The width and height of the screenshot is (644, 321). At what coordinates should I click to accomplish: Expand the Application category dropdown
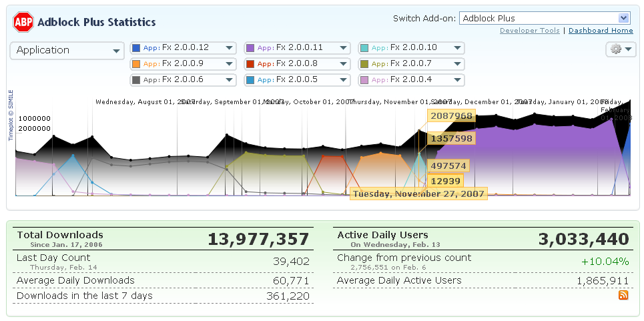coord(67,51)
